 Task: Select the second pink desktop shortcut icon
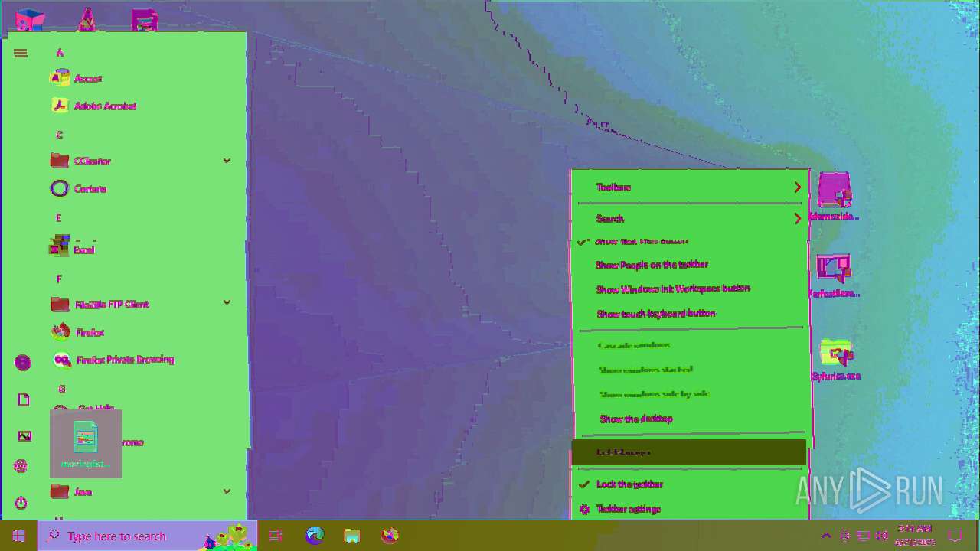point(834,276)
